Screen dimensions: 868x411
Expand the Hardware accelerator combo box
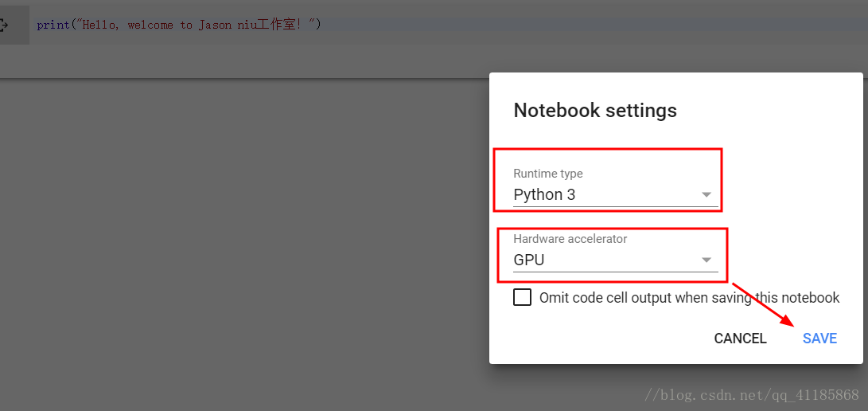615,260
